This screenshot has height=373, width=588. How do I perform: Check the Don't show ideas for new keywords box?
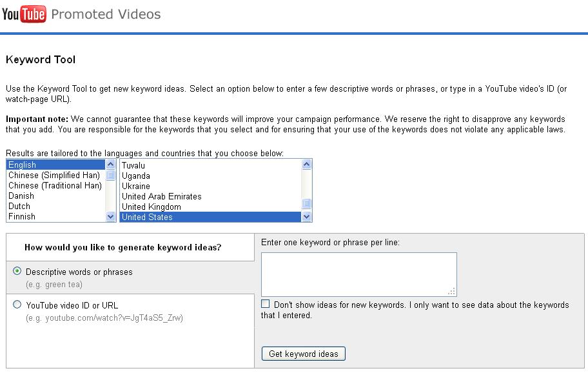[x=266, y=304]
